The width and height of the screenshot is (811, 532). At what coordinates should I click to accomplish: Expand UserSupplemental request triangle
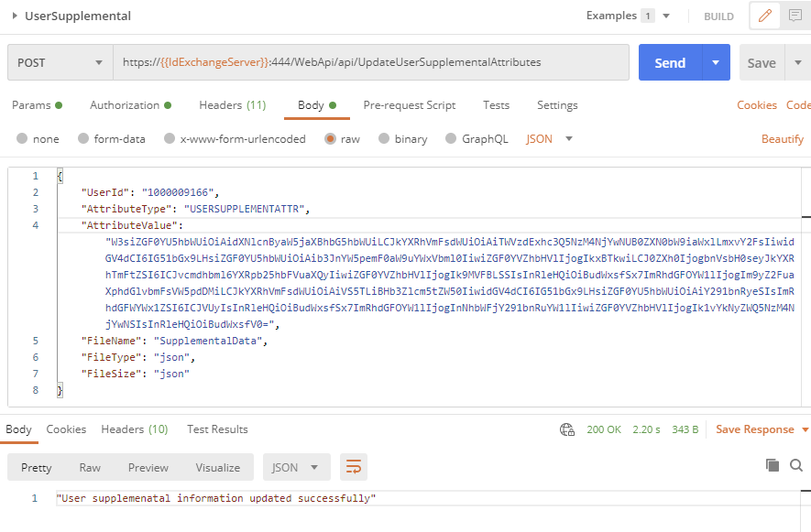tap(15, 16)
